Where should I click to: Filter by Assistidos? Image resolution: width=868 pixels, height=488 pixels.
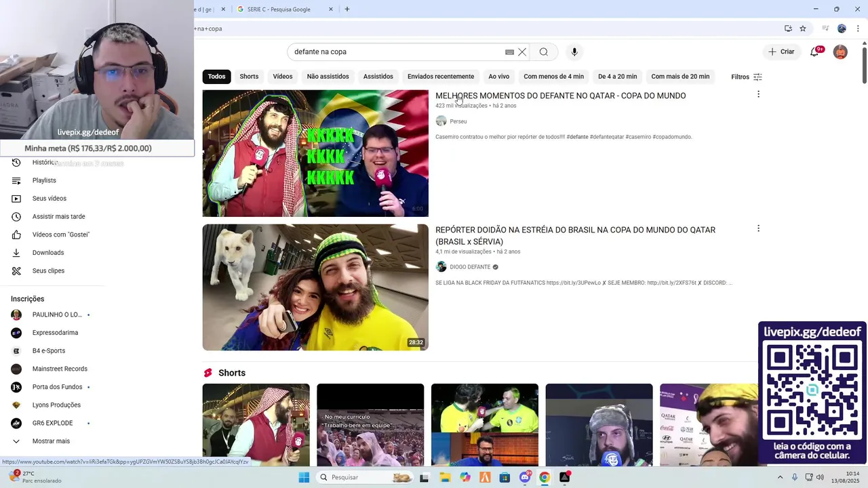(378, 77)
